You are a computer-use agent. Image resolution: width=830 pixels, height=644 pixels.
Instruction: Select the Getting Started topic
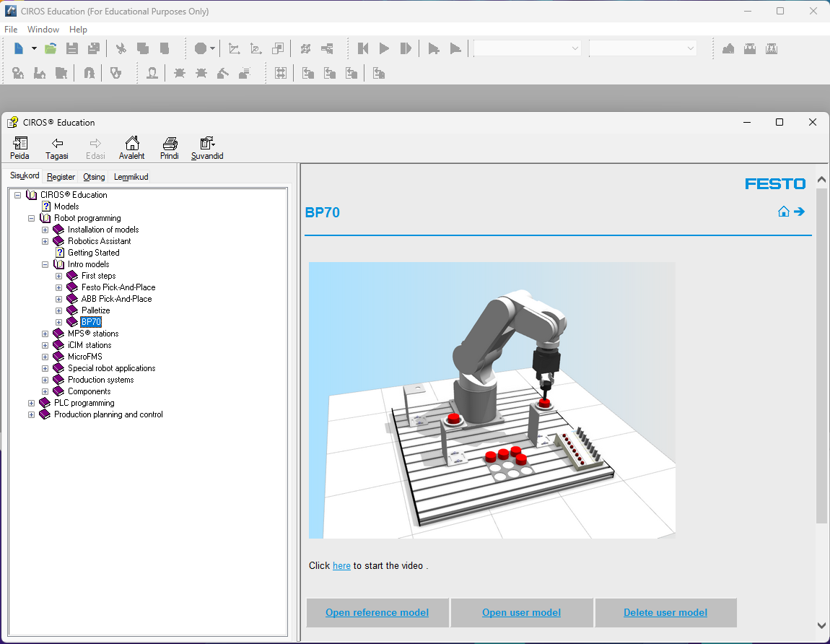[93, 253]
